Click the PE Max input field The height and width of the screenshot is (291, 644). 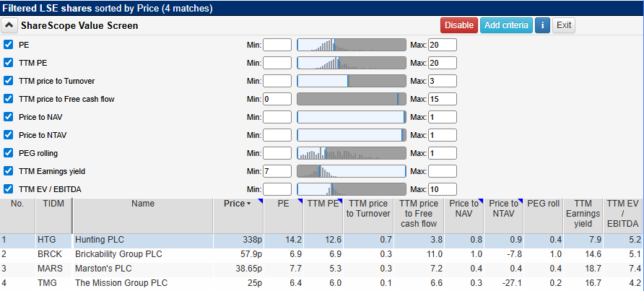(443, 45)
